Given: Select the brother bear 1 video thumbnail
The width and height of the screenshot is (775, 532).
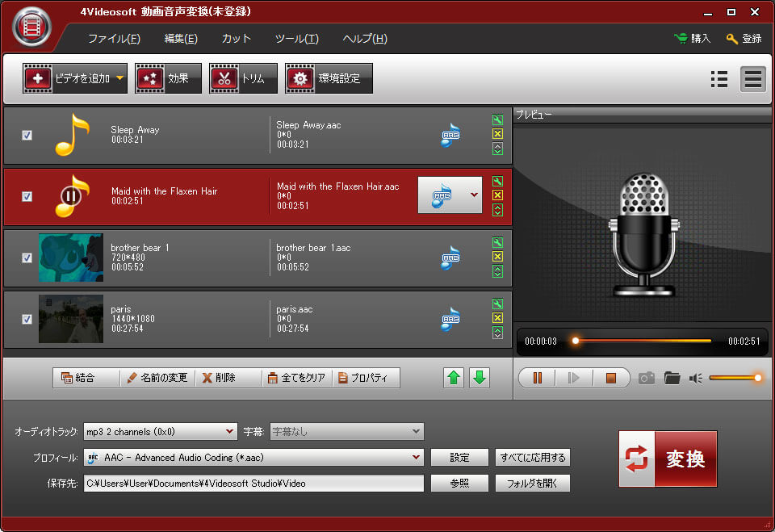Looking at the screenshot, I should click(71, 258).
